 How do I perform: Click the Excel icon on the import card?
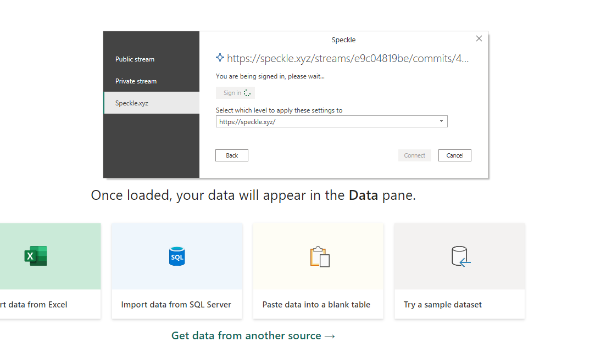click(x=36, y=256)
